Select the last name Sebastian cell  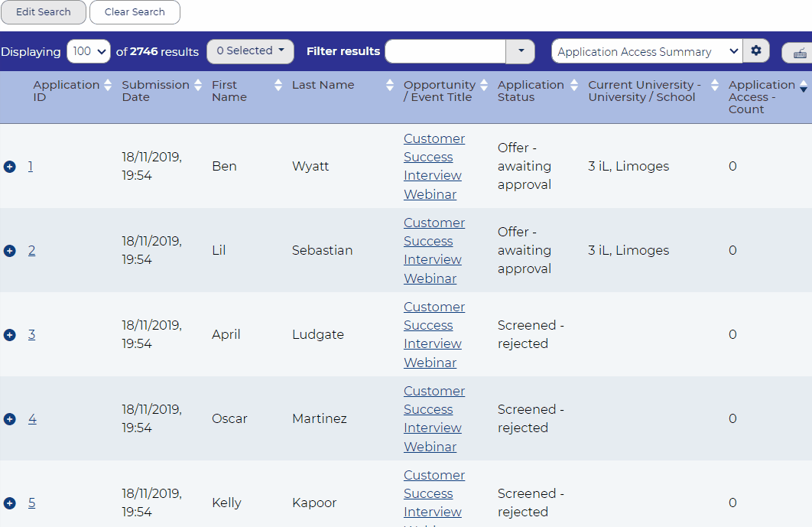pyautogui.click(x=322, y=250)
